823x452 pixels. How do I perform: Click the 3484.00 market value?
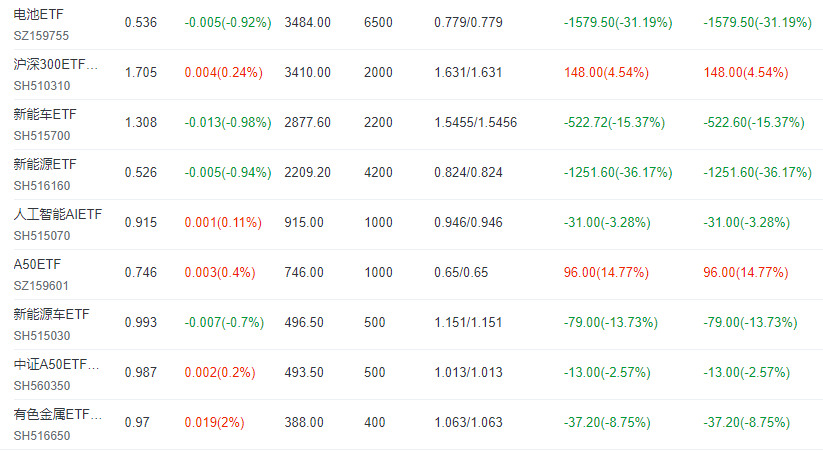tap(308, 23)
